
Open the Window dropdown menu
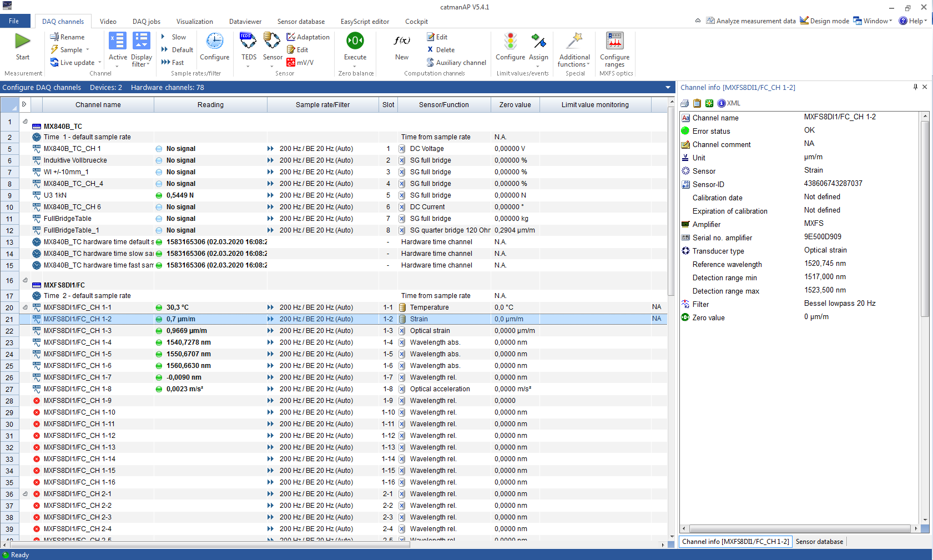point(873,21)
